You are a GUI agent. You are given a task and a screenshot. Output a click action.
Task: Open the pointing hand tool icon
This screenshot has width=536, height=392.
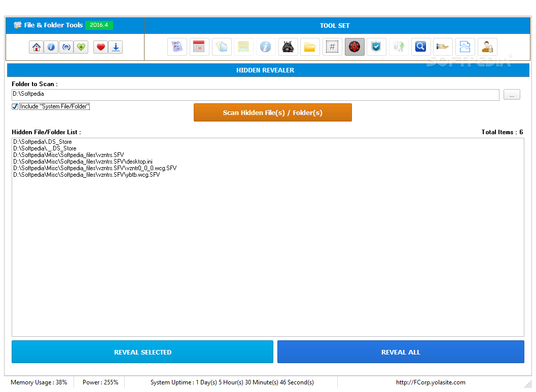pyautogui.click(x=443, y=47)
